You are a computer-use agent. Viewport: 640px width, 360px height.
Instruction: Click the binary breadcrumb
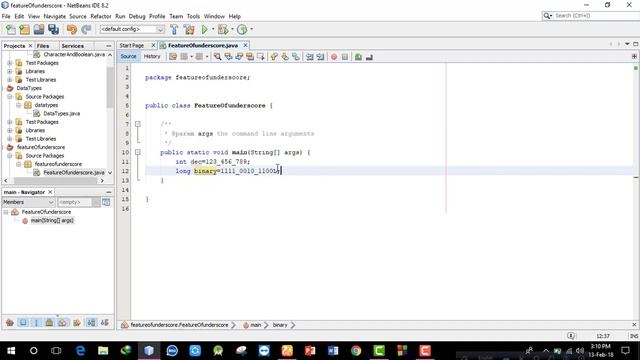[x=280, y=325]
